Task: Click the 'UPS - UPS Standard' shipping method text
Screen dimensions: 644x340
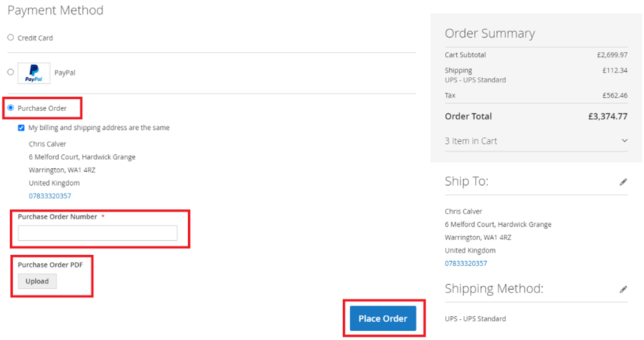Action: point(474,318)
